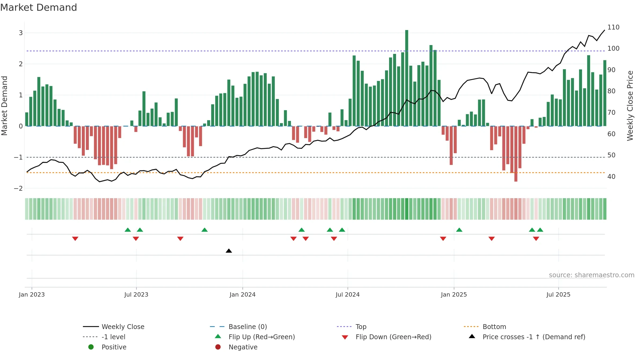This screenshot has width=644, height=362.
Task: Click the '40' price tick on right axis
Action: (612, 176)
